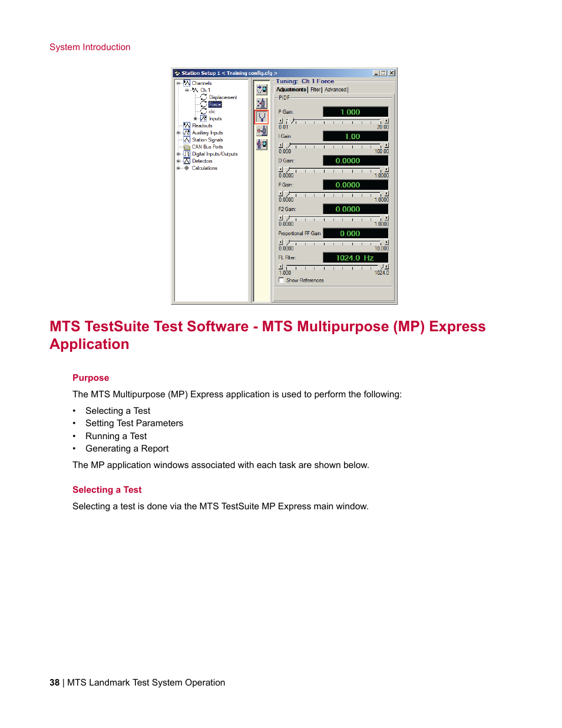This screenshot has width=562, height=728.
Task: Click the F2 Gain slider thumb
Action: 288,218
